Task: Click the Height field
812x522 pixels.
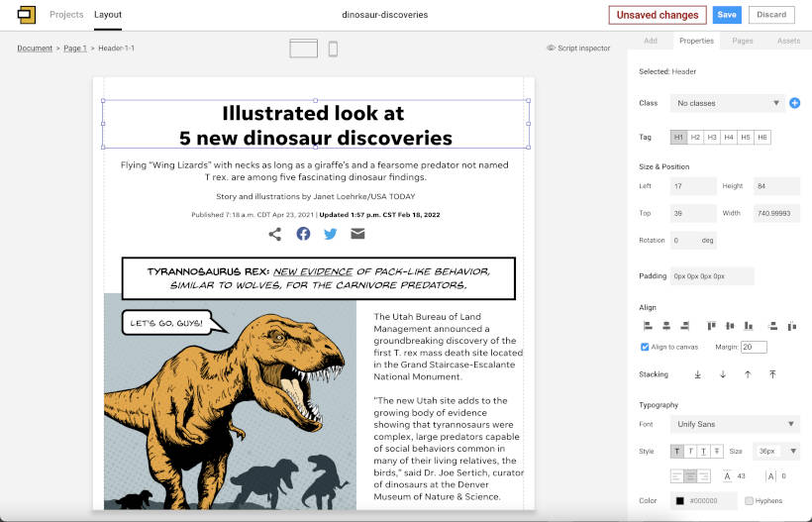Action: click(x=776, y=186)
